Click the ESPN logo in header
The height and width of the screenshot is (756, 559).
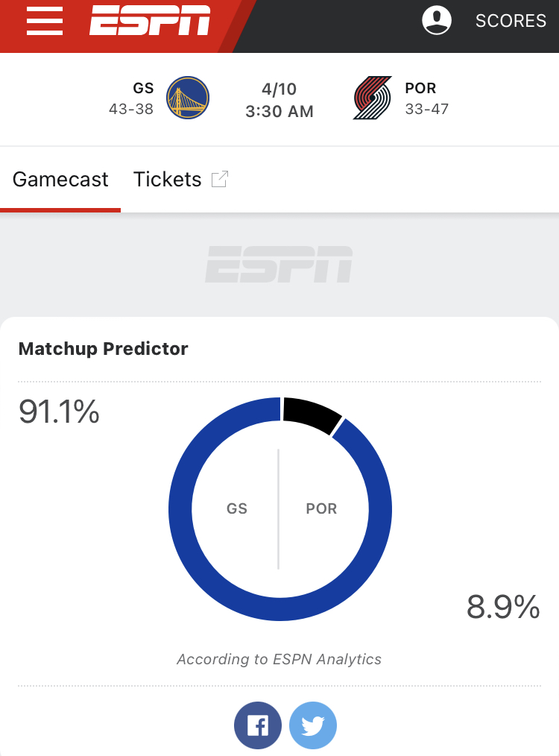coord(150,20)
